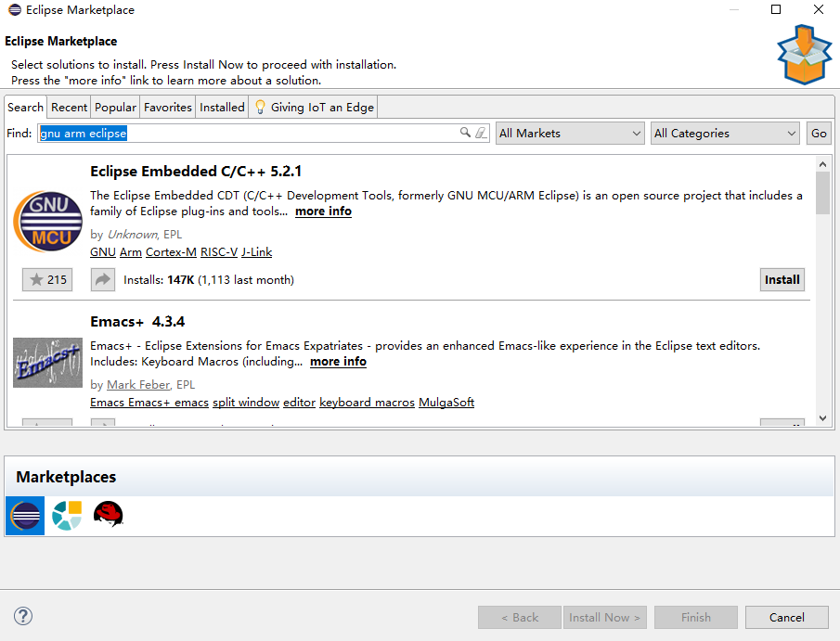Click the split window tag link
The image size is (840, 641).
click(x=246, y=403)
